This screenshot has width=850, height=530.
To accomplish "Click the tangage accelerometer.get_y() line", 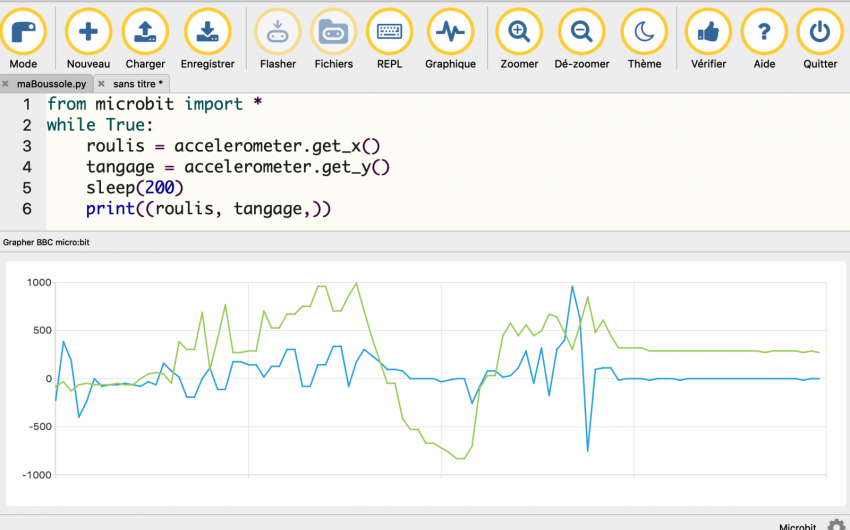I will pyautogui.click(x=238, y=167).
